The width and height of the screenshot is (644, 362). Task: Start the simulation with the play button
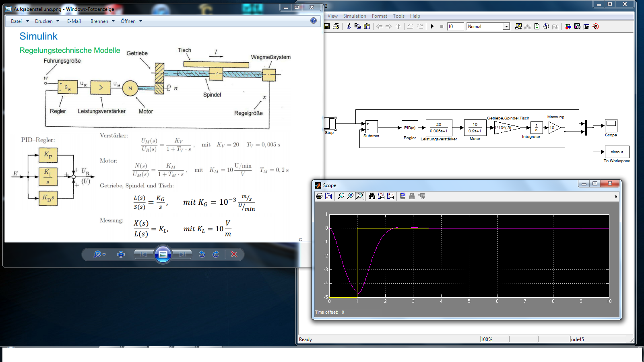[x=432, y=27]
